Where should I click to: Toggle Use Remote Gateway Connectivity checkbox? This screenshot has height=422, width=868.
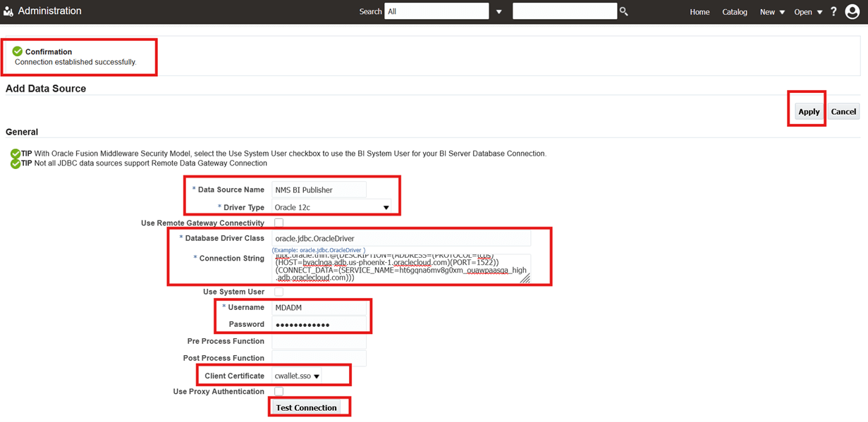point(279,223)
